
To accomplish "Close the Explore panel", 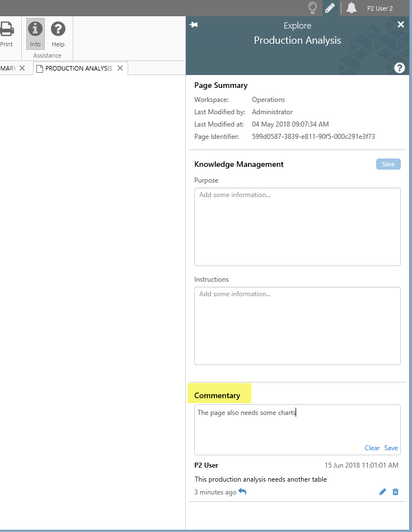I will click(x=401, y=25).
